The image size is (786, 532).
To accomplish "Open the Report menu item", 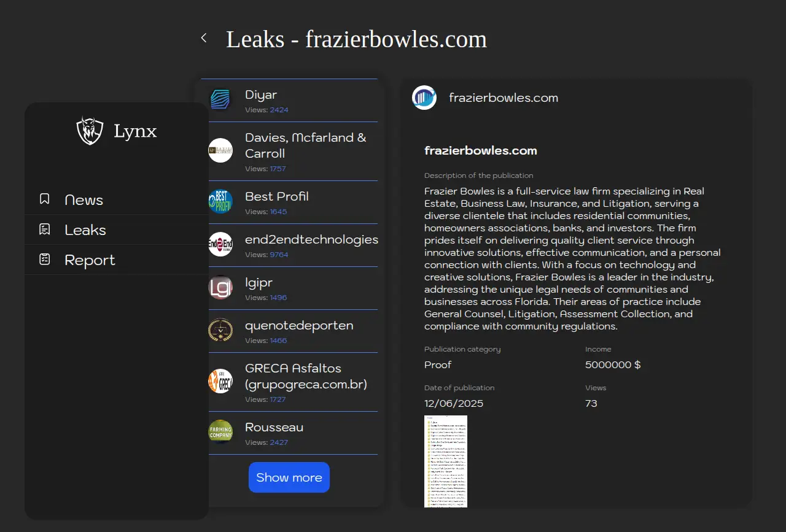I will (x=90, y=260).
